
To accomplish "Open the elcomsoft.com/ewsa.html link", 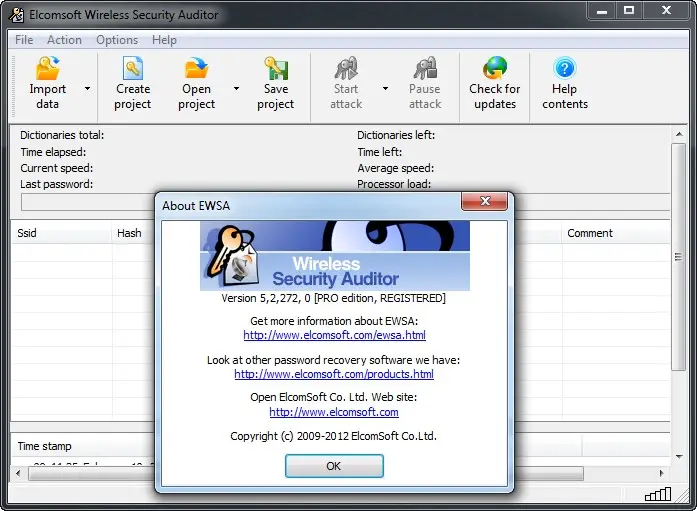I will click(334, 335).
